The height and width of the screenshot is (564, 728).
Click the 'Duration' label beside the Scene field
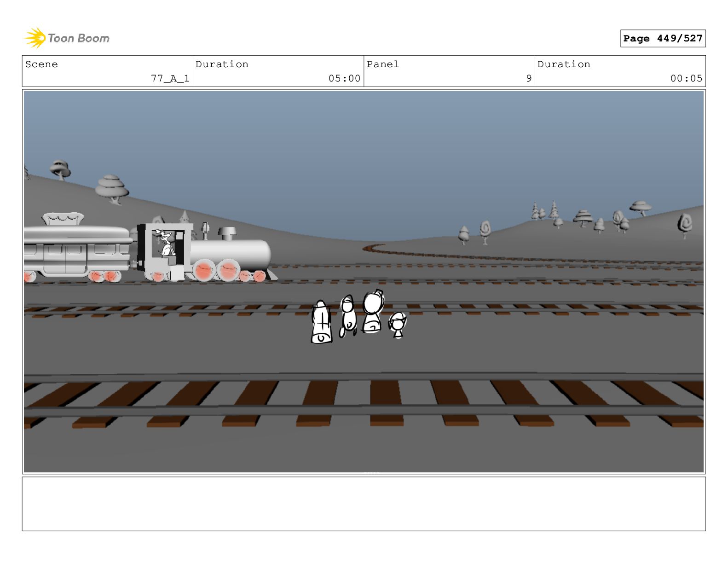[222, 64]
